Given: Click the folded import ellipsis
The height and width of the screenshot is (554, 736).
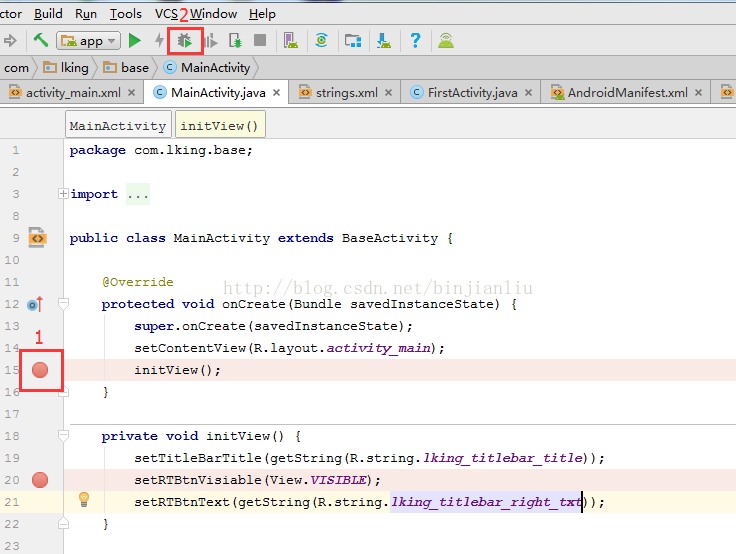Looking at the screenshot, I should point(138,194).
